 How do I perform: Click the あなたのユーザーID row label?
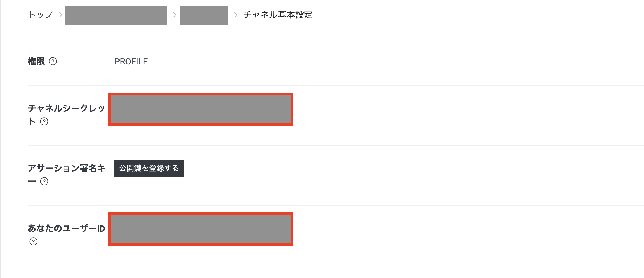66,229
